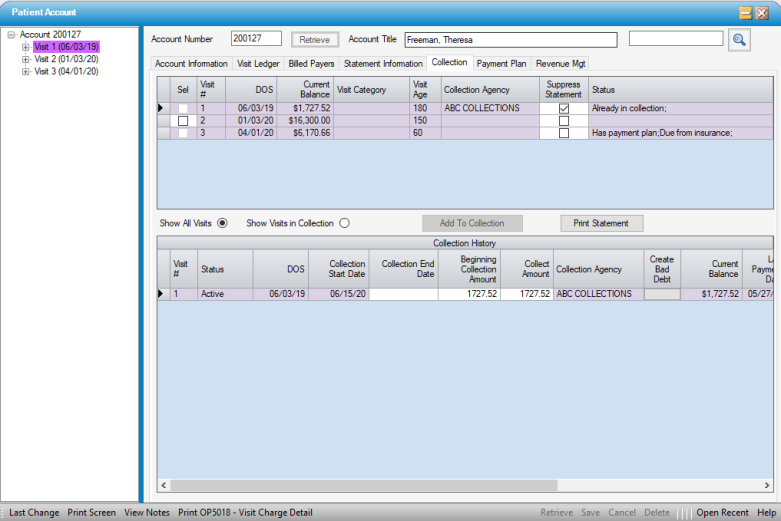Image resolution: width=781 pixels, height=521 pixels.
Task: Click the magnifying glass search icon
Action: 739,40
